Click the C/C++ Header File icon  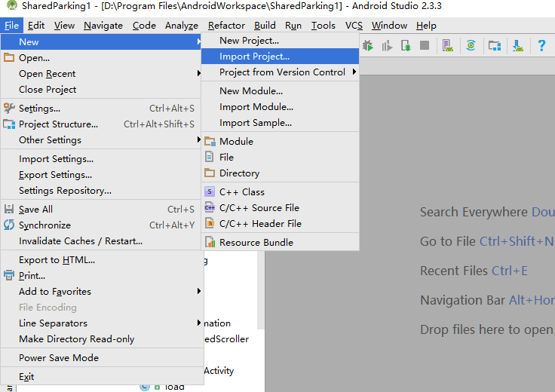click(210, 223)
